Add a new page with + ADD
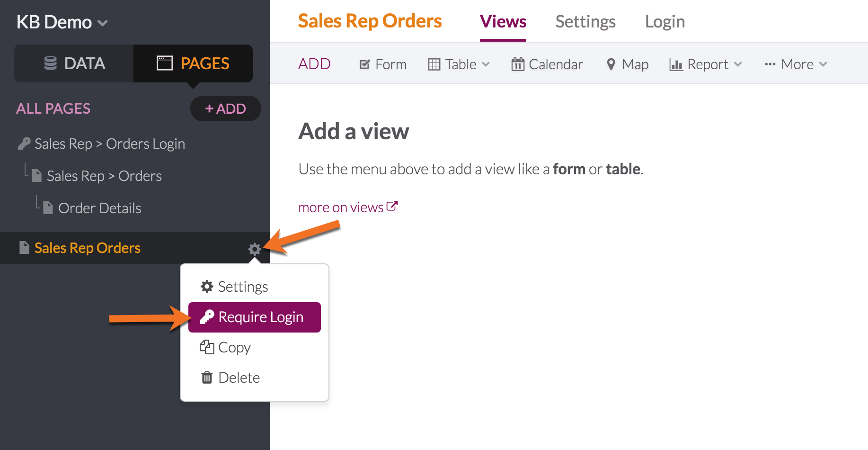Viewport: 868px width, 450px height. 225,108
